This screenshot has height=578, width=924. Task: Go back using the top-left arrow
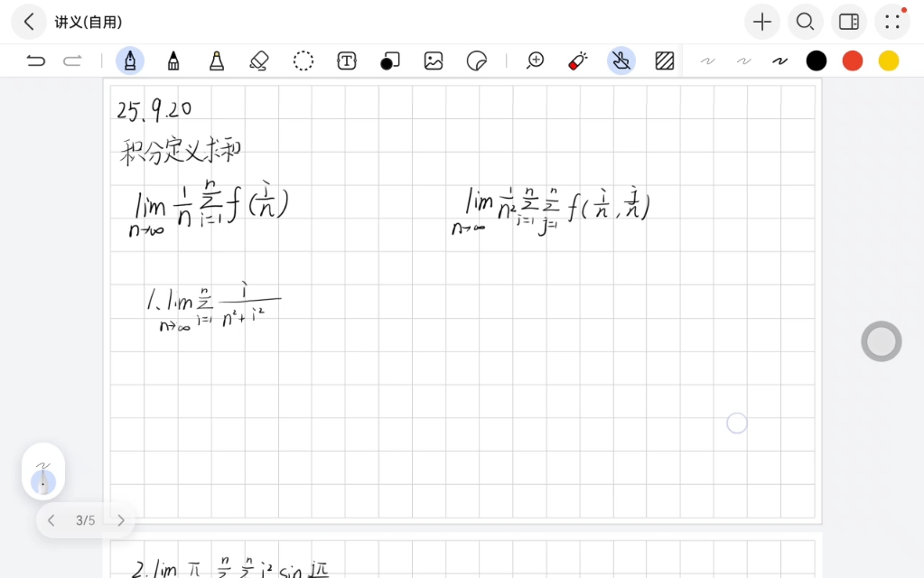[x=28, y=22]
